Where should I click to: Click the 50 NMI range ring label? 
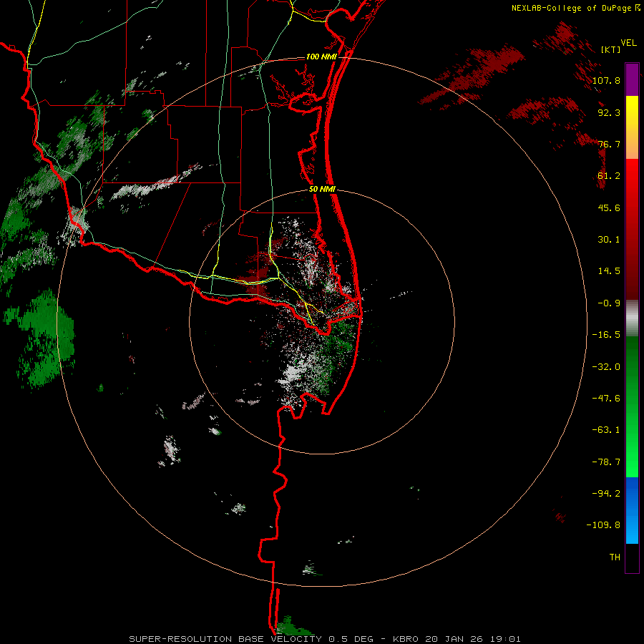(322, 190)
